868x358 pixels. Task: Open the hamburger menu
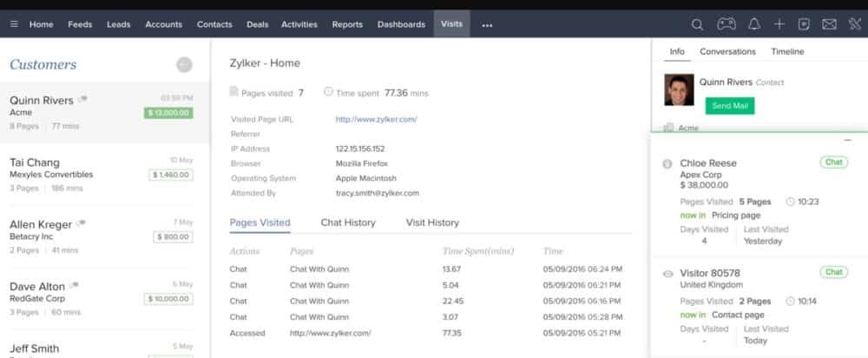pyautogui.click(x=14, y=24)
